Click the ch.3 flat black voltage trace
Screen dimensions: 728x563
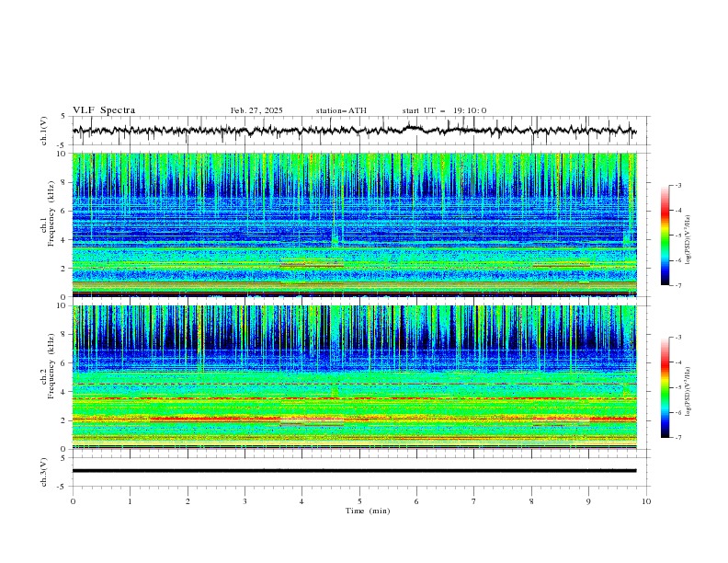point(354,471)
